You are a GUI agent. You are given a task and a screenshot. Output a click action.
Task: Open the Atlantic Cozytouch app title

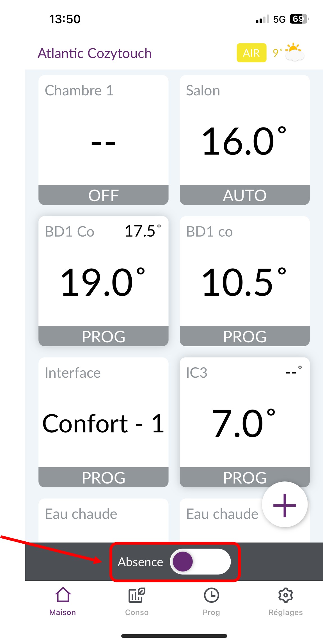click(95, 53)
